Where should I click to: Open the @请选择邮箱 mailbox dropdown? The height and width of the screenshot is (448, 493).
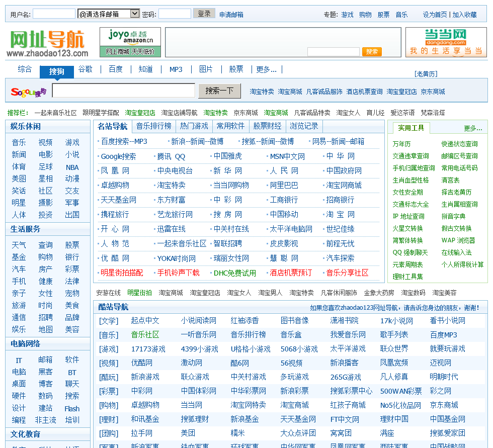pyautogui.click(x=109, y=14)
